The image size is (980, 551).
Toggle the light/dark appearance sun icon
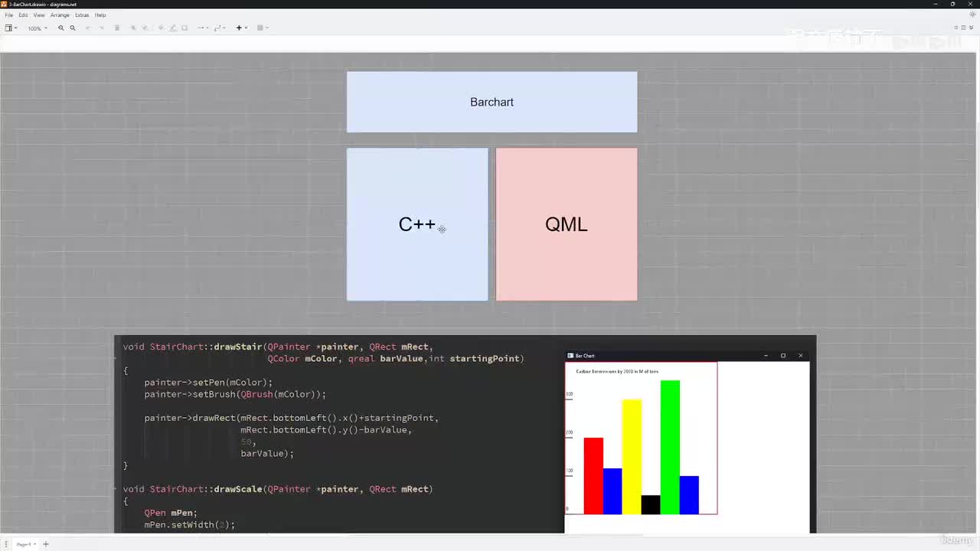pos(973,15)
